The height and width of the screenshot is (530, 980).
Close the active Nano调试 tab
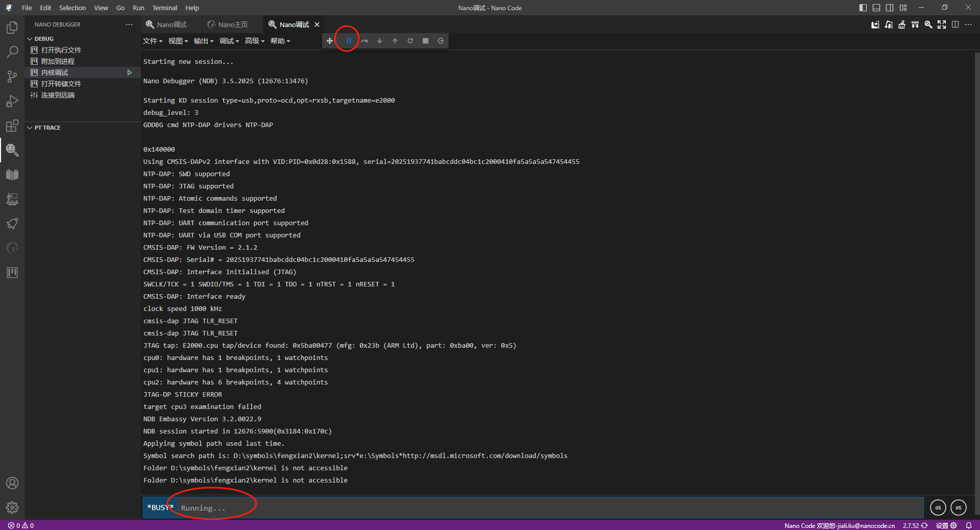(317, 25)
